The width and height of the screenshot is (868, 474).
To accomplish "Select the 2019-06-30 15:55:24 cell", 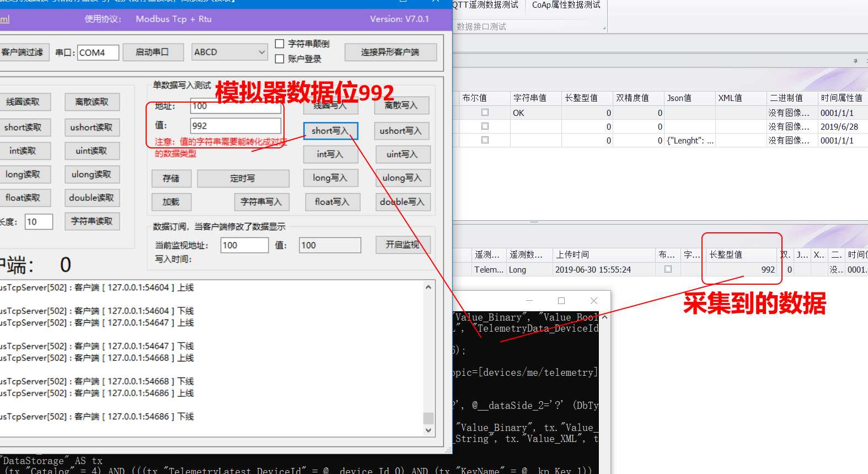I will tap(603, 270).
